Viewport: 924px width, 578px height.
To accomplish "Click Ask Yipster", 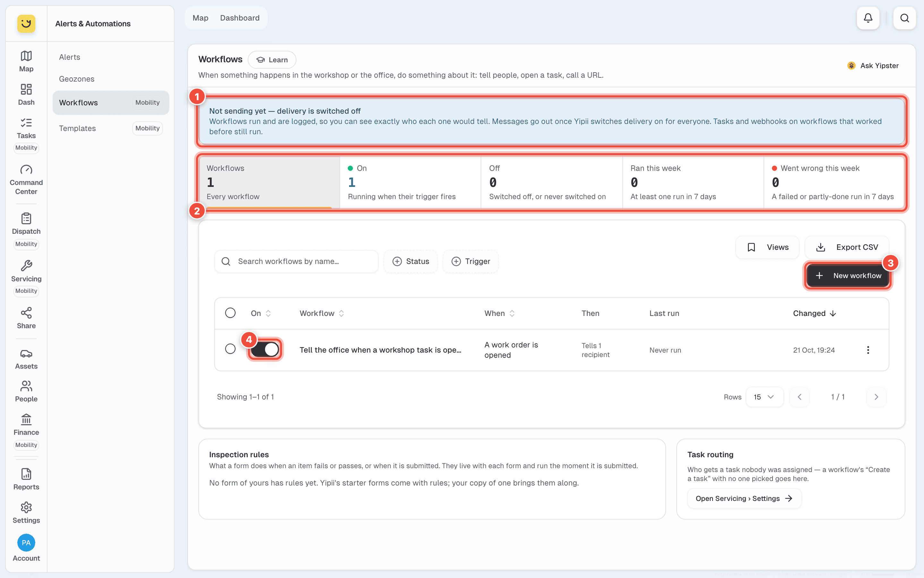I will [x=873, y=66].
